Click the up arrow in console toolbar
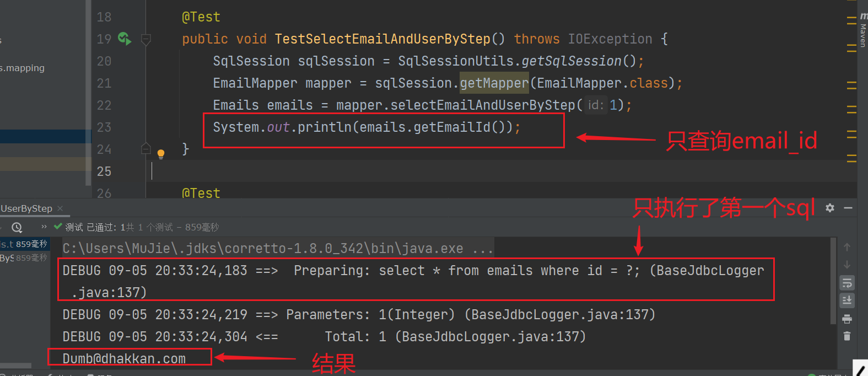This screenshot has width=868, height=376. coord(847,247)
